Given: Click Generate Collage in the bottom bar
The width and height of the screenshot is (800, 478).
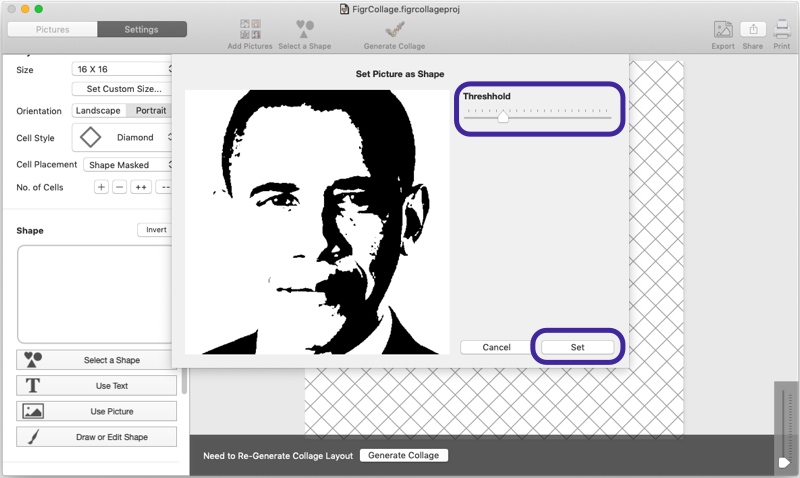Looking at the screenshot, I should [x=404, y=456].
